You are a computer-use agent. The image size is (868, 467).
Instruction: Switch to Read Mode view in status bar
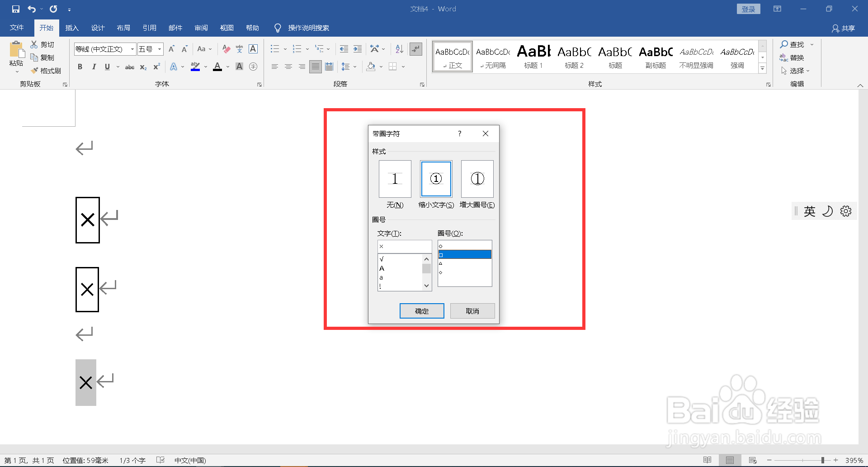coord(708,460)
